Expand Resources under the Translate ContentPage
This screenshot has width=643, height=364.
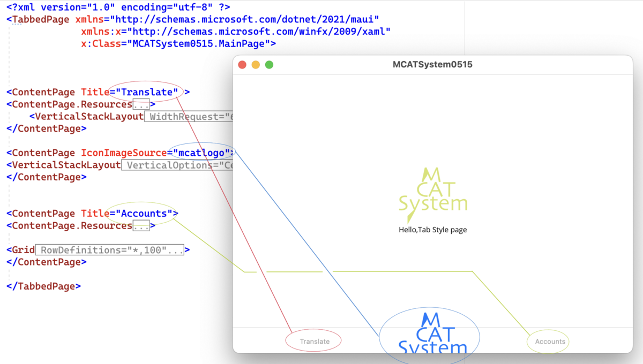pos(141,104)
